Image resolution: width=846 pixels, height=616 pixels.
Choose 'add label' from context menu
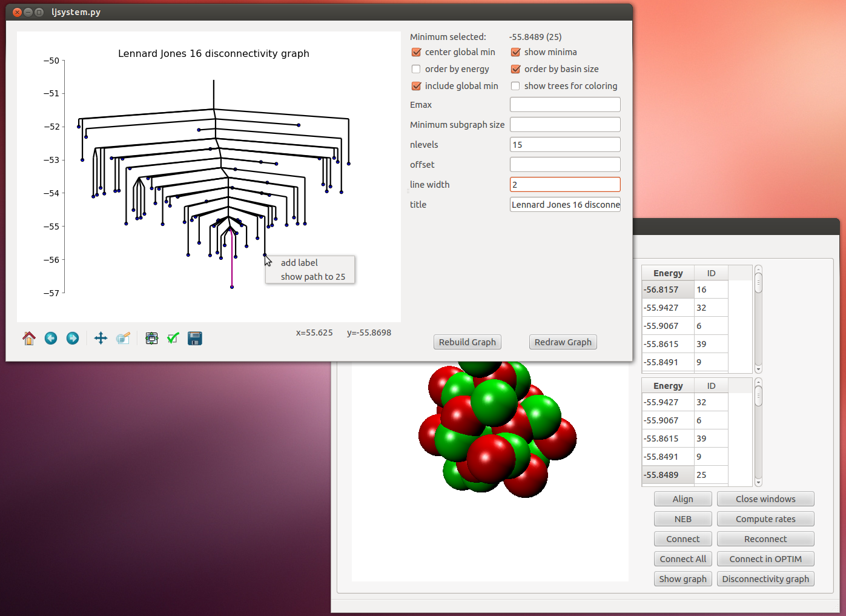point(299,263)
